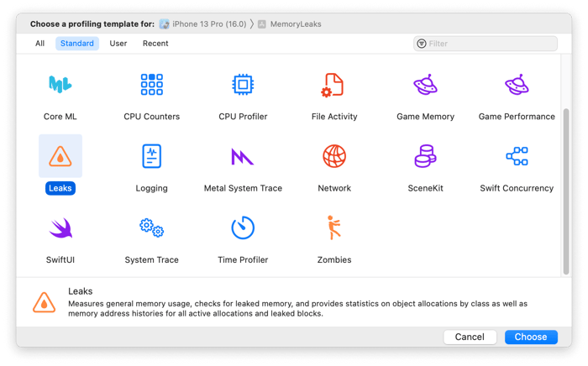Select the CPU Profiler chip icon
This screenshot has height=366, width=588.
point(243,85)
